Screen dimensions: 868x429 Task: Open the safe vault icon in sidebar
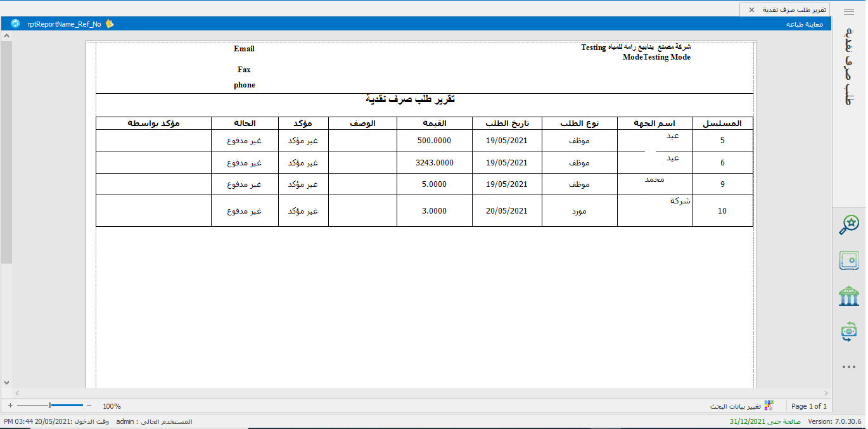pos(849,260)
